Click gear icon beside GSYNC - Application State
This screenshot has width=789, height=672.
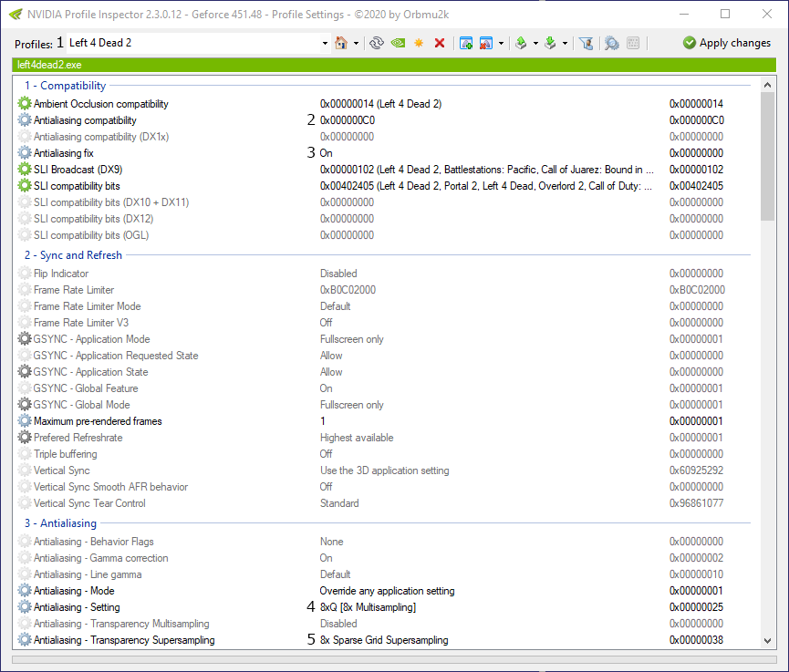click(24, 372)
